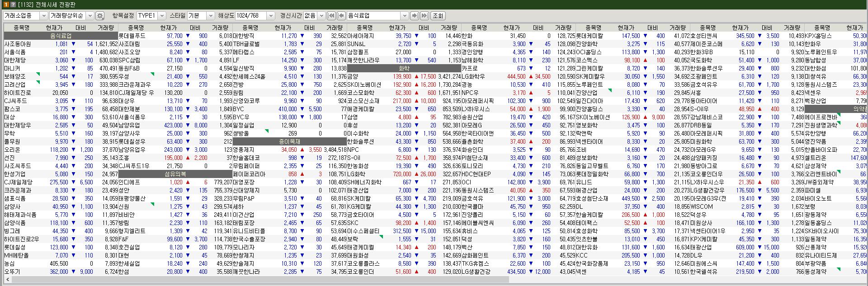Select stock row 태광산업
This screenshot has height=286, width=868.
(x=747, y=247)
